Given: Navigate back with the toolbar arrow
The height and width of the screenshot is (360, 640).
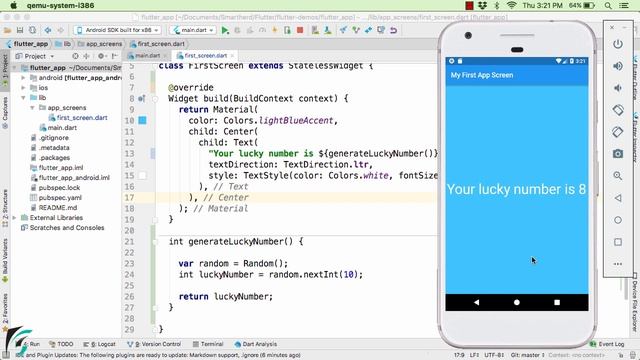Looking at the screenshot, I should [48, 30].
